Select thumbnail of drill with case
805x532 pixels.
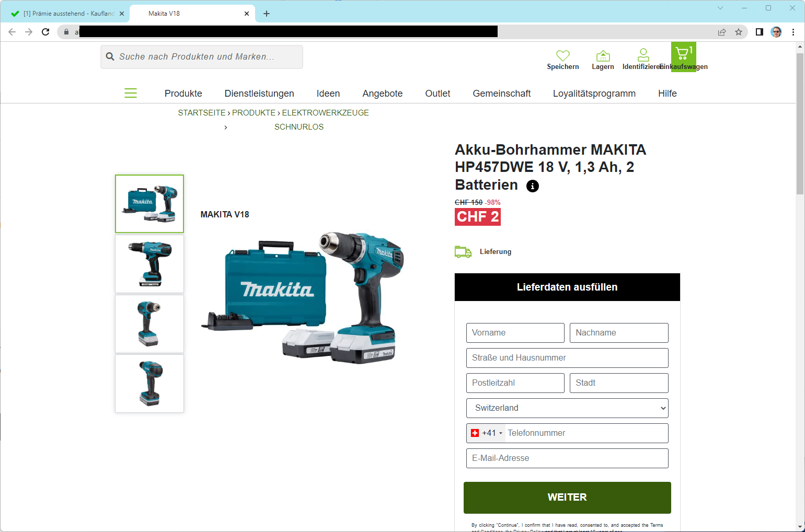(149, 204)
